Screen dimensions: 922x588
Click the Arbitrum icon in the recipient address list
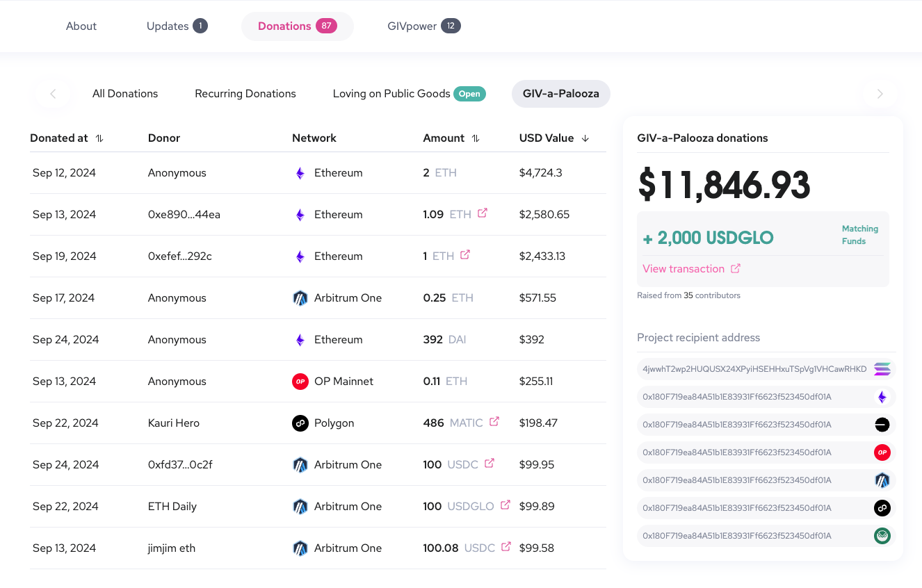pyautogui.click(x=882, y=480)
